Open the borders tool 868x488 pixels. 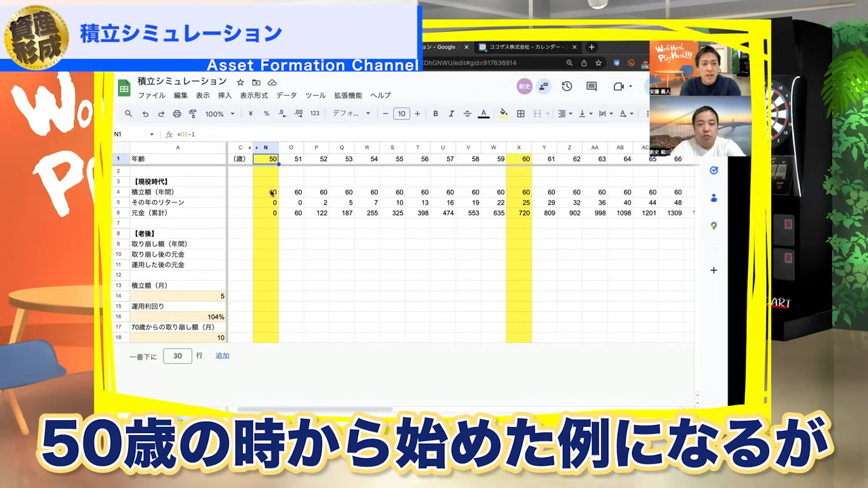[521, 113]
